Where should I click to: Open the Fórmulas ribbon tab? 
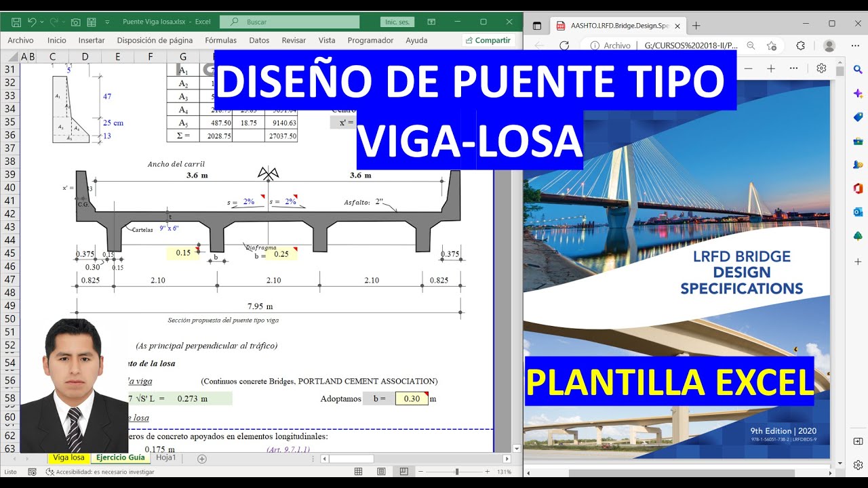[x=221, y=41]
